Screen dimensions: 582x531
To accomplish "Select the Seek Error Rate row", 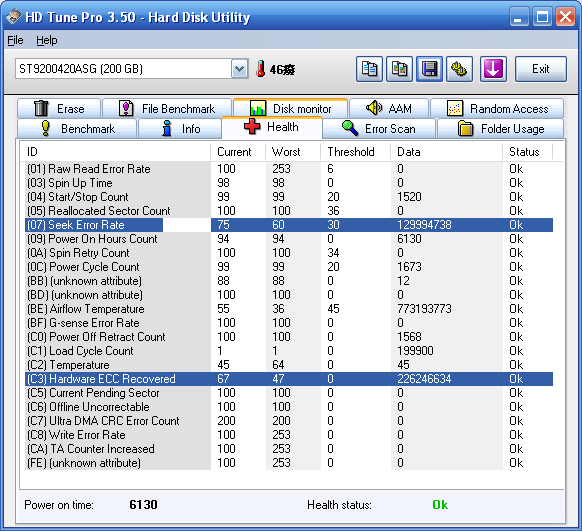I will (289, 225).
